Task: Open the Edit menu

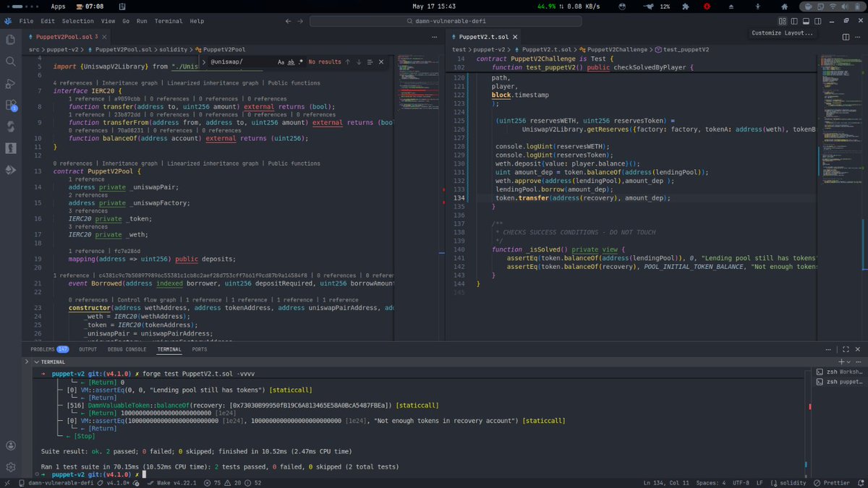Action: (48, 22)
